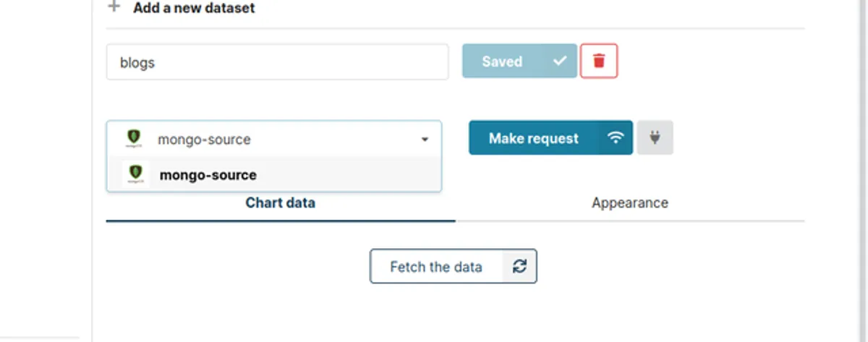868x342 pixels.
Task: Select the bold mongo-source option from the list
Action: tap(208, 175)
